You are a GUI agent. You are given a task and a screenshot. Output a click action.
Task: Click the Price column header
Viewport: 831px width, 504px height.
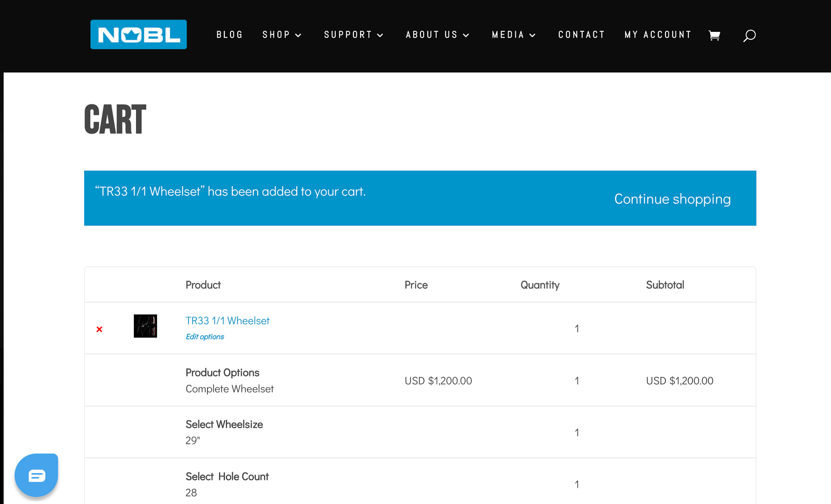[416, 285]
